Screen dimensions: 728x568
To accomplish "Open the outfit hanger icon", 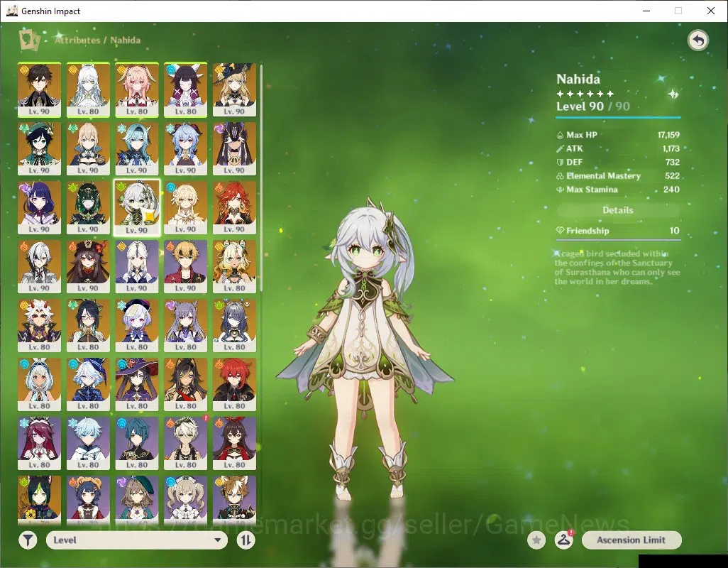I will point(563,540).
